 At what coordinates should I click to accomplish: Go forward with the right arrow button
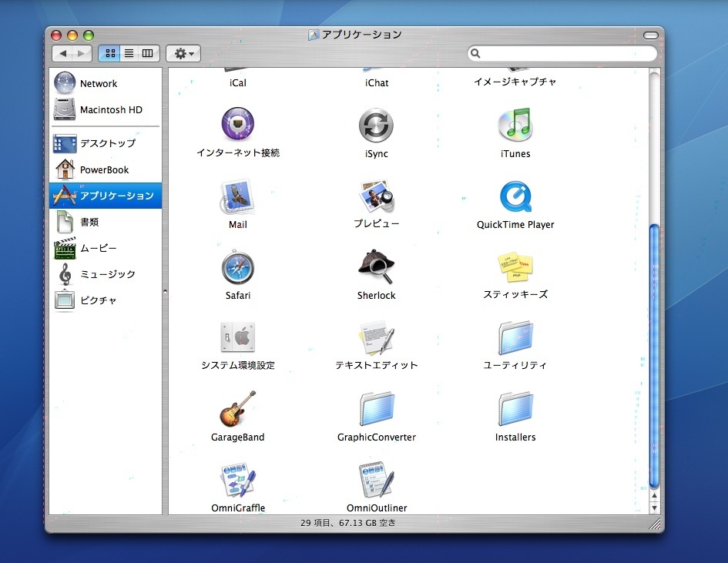pyautogui.click(x=82, y=53)
